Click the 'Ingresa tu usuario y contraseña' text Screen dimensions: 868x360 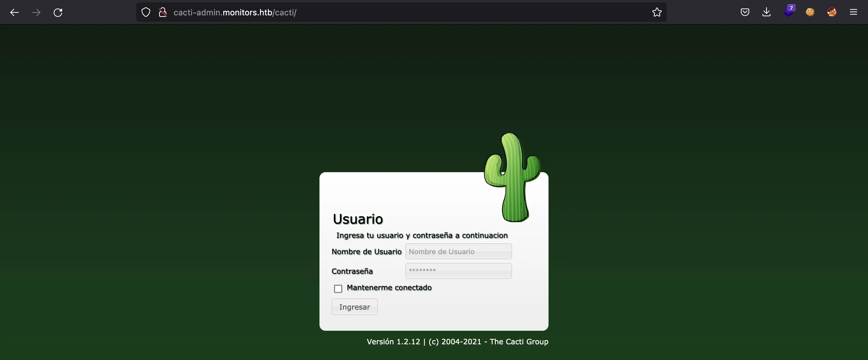click(422, 235)
